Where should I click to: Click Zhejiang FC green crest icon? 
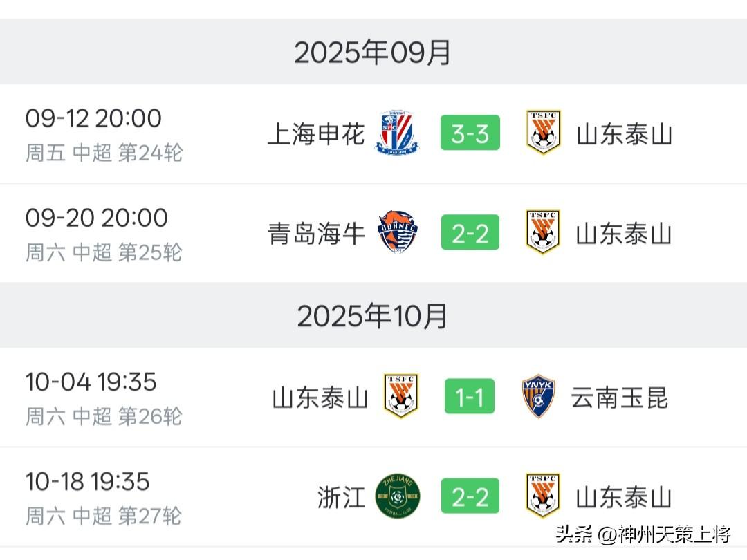click(x=398, y=496)
